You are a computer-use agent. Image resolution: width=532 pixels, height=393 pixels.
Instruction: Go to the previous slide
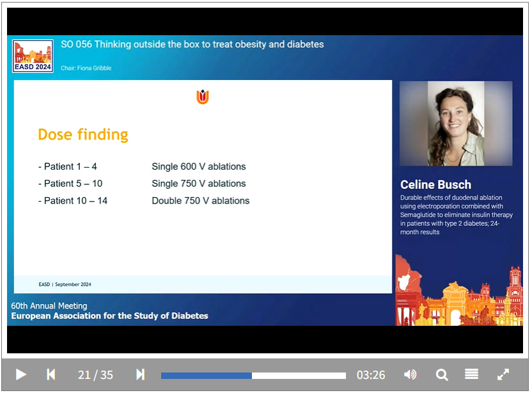coord(51,374)
